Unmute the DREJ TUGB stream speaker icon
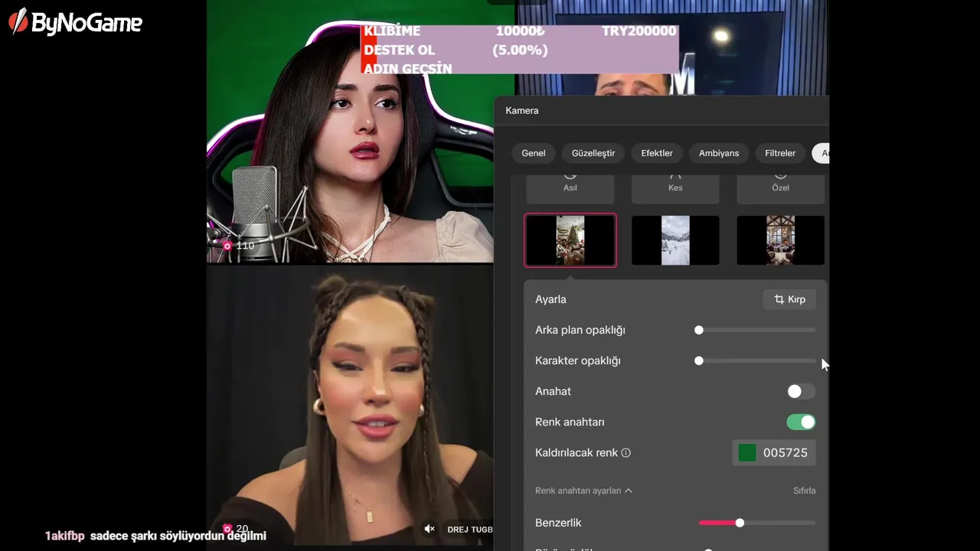 click(x=430, y=529)
